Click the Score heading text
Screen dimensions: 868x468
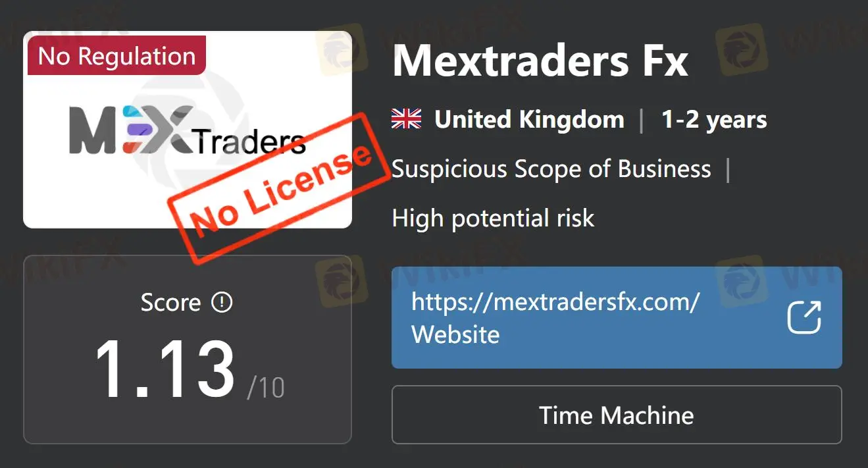pos(170,303)
